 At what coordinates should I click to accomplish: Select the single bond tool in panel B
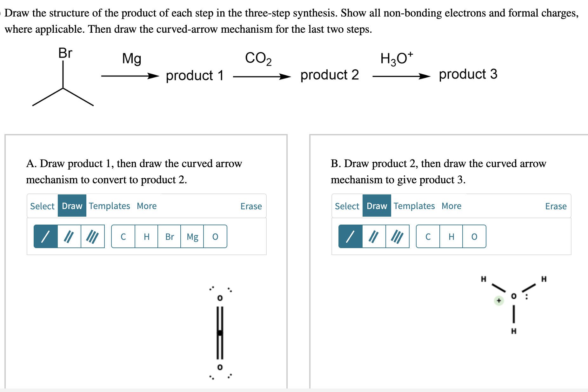351,236
